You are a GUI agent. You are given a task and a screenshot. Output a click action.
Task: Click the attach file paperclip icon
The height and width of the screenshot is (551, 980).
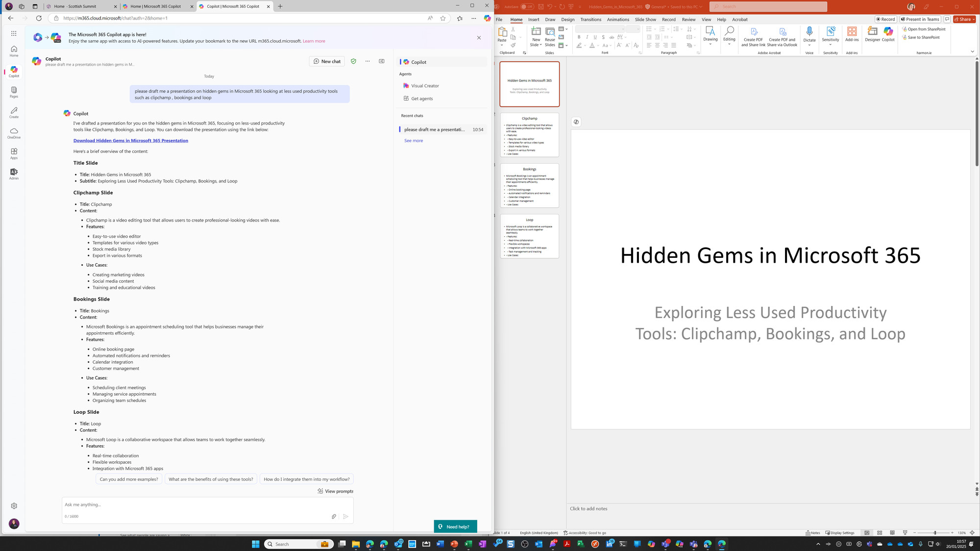point(334,516)
